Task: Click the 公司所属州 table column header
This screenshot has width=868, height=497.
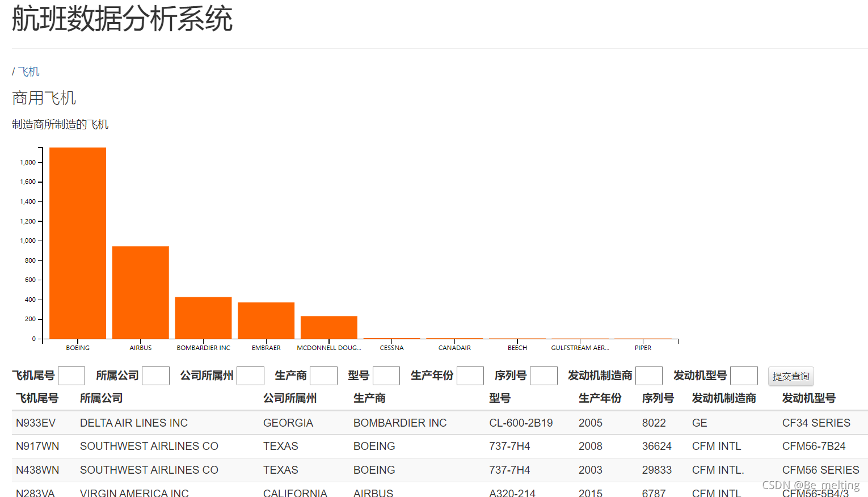Action: point(290,398)
